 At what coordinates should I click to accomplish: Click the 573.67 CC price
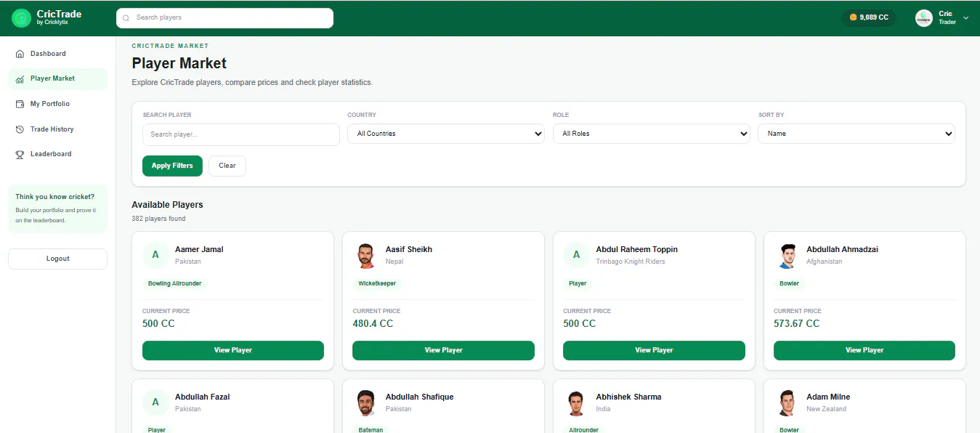(x=796, y=323)
